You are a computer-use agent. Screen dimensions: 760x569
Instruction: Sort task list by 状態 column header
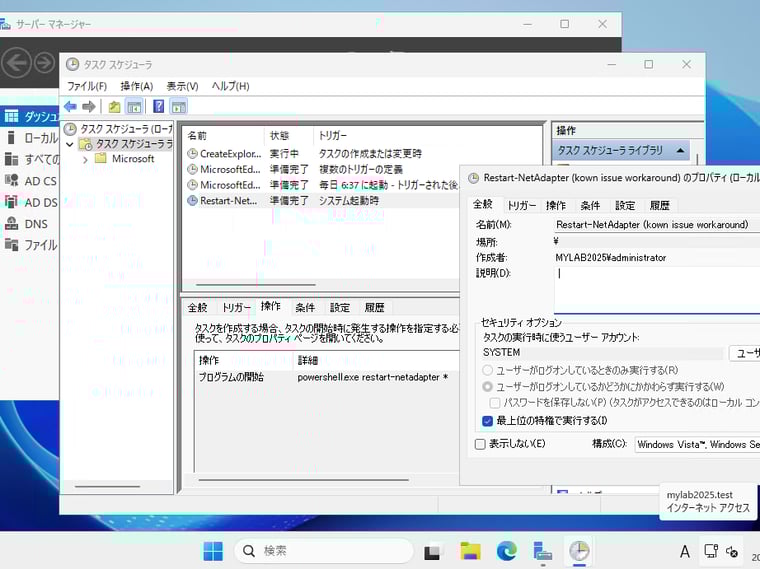coord(289,136)
